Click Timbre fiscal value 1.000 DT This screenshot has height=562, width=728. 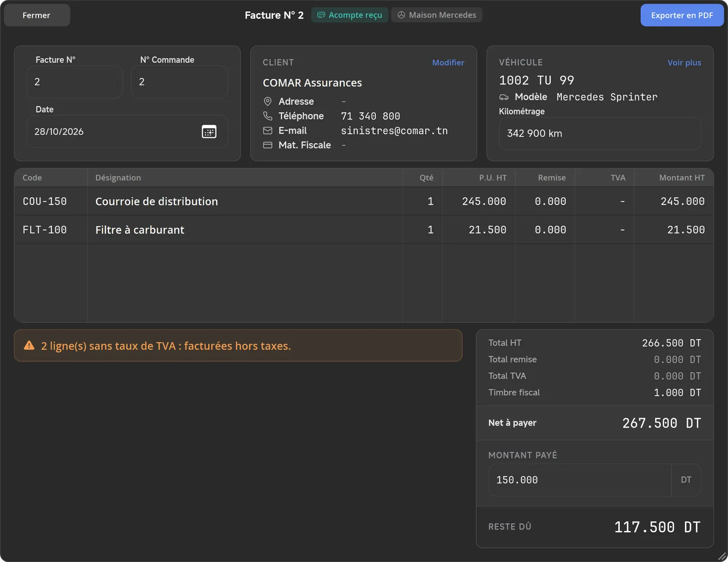(677, 392)
